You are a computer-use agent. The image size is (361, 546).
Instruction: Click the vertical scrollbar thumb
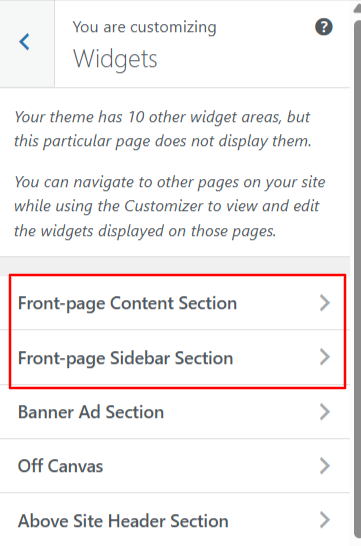point(357,279)
